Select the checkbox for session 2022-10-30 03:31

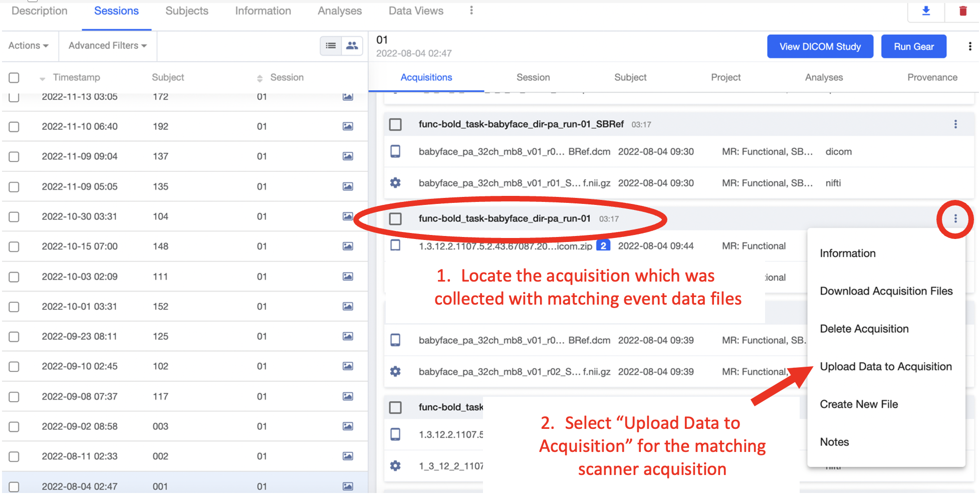click(14, 217)
